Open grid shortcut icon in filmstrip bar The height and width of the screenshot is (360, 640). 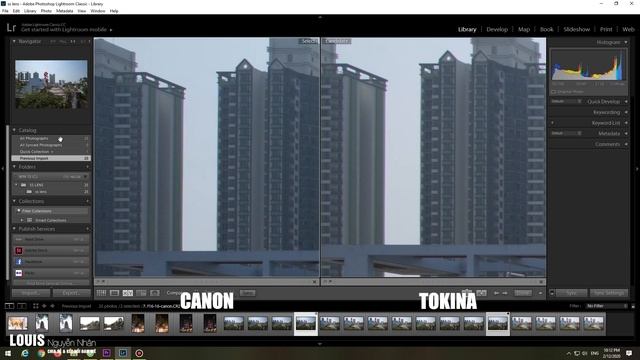tap(36, 306)
